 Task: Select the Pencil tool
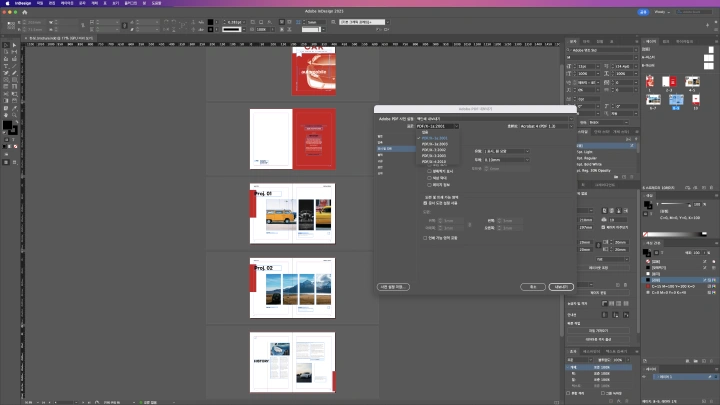click(x=14, y=73)
